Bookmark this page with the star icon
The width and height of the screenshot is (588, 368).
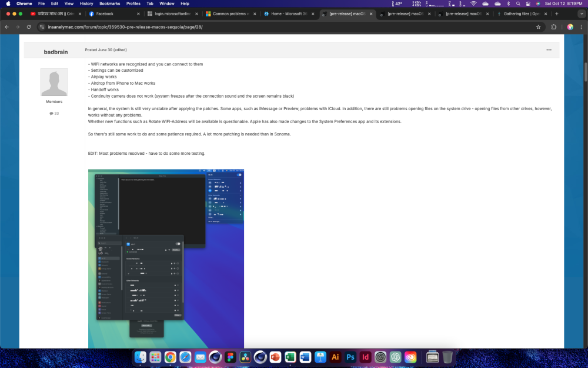point(538,27)
